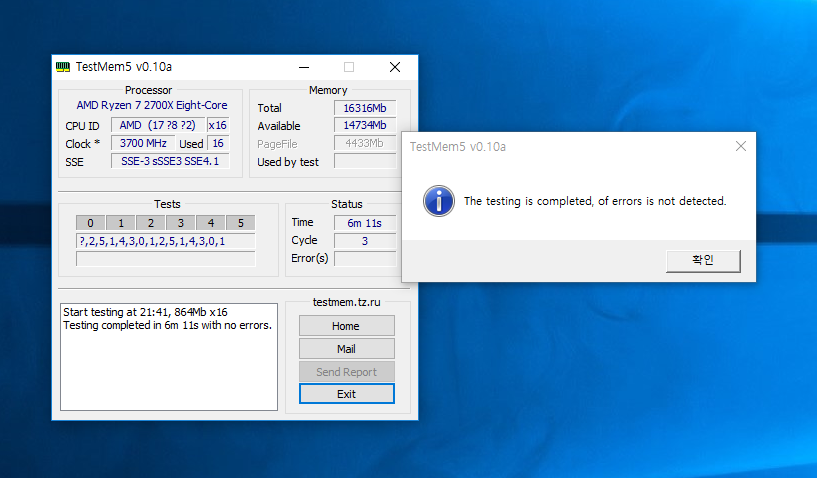Confirm dialog with 확인 button
This screenshot has width=817, height=478.
coord(703,261)
